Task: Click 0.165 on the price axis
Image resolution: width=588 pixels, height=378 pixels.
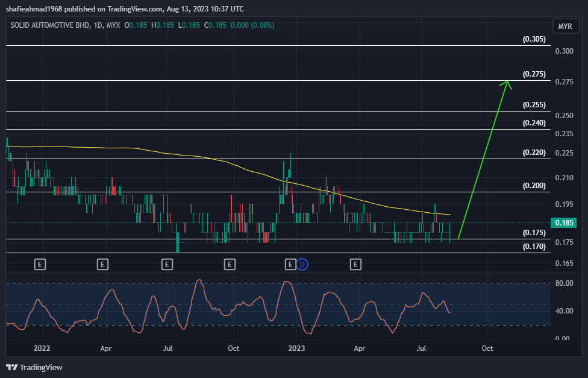Action: click(564, 263)
